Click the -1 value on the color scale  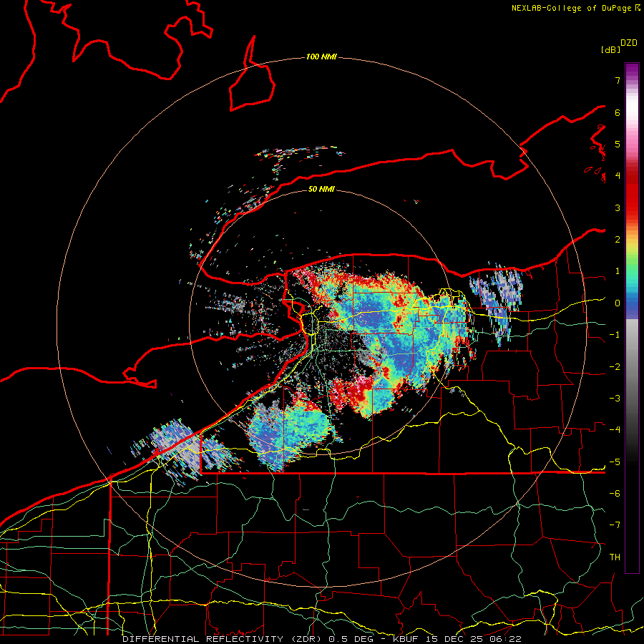(615, 335)
